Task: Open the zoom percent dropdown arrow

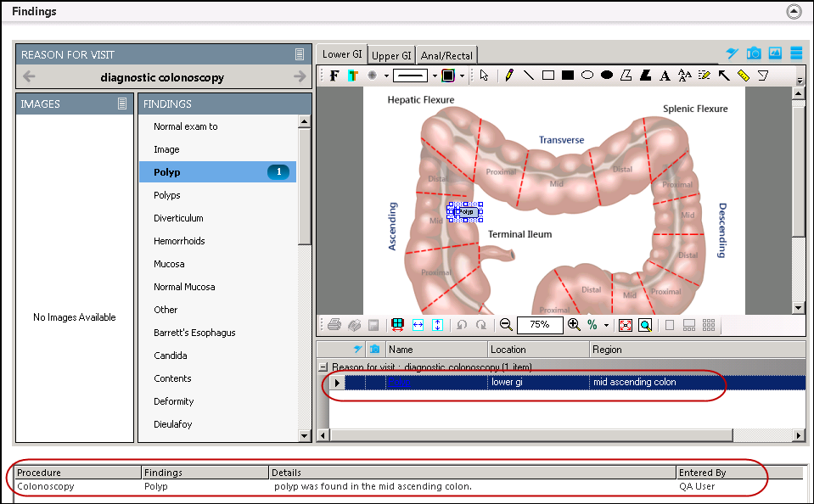Action: point(606,326)
